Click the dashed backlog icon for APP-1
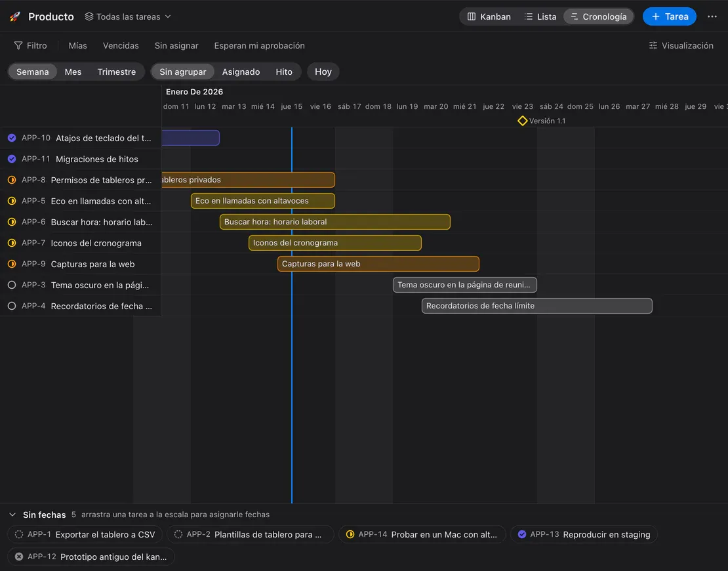This screenshot has height=571, width=728. click(19, 534)
